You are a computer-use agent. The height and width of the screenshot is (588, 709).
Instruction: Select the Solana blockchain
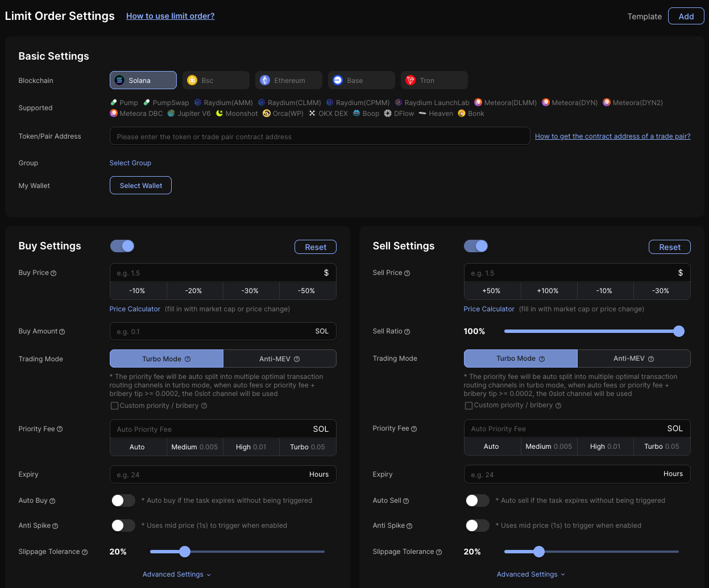(x=143, y=80)
